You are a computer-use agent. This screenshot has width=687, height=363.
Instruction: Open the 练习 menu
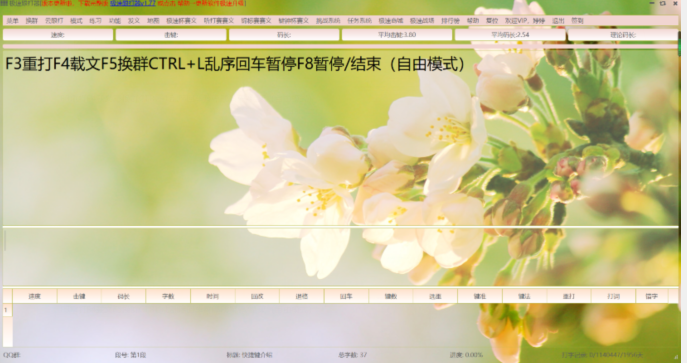pos(96,21)
